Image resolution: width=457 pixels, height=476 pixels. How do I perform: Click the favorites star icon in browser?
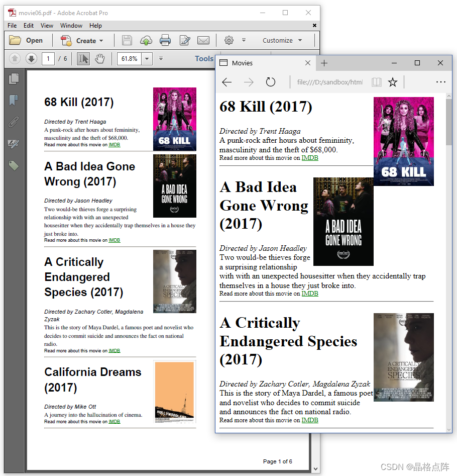pyautogui.click(x=393, y=82)
